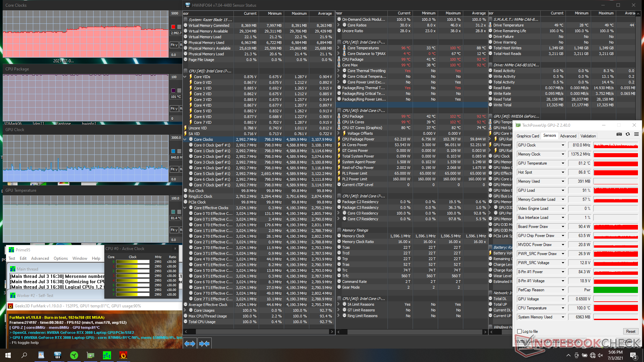Click Fit y button on CPU Package graph
This screenshot has height=362, width=644.
coord(174,109)
